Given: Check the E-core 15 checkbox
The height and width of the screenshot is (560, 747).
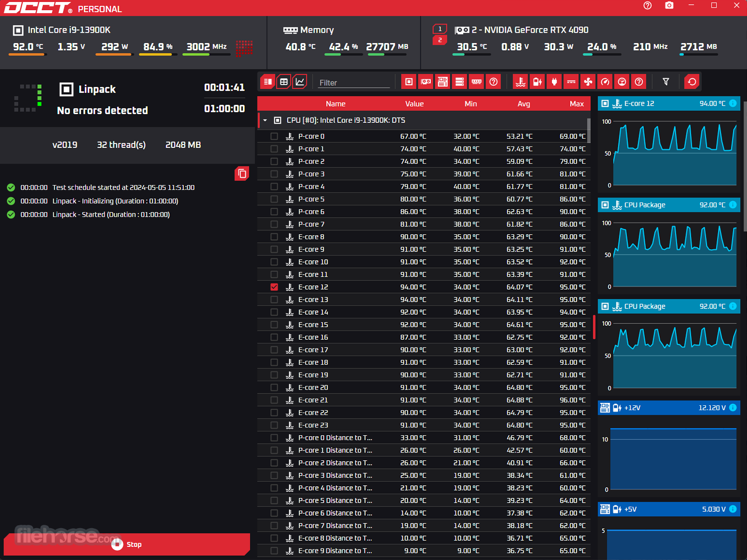Looking at the screenshot, I should [x=274, y=325].
